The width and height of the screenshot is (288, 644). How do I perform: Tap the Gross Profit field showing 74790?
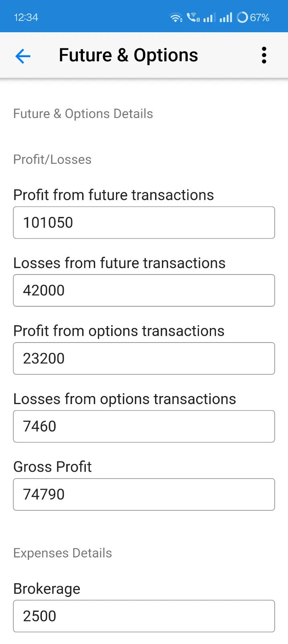pos(144,494)
